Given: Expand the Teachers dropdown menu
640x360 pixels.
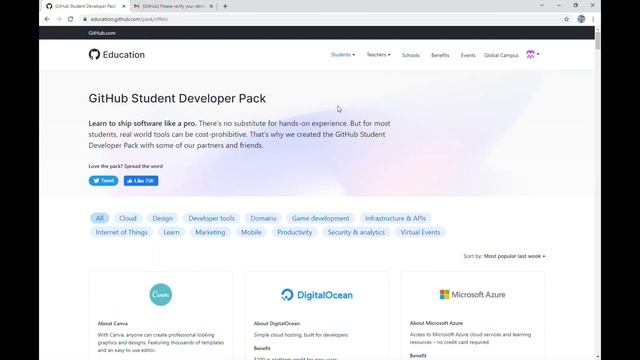Looking at the screenshot, I should [x=378, y=55].
